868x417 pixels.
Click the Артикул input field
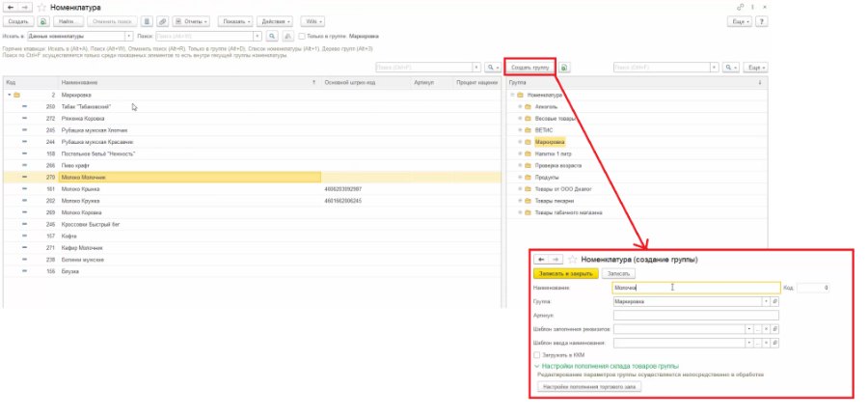pyautogui.click(x=695, y=315)
